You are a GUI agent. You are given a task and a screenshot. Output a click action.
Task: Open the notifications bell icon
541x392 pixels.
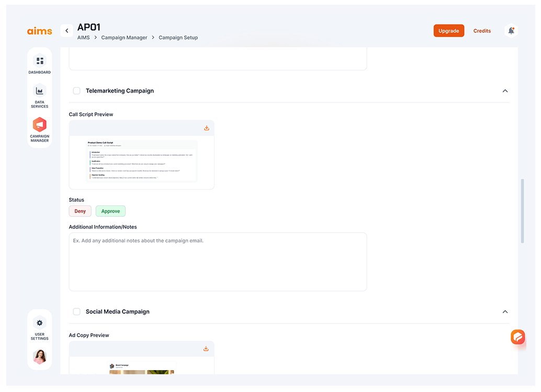511,31
